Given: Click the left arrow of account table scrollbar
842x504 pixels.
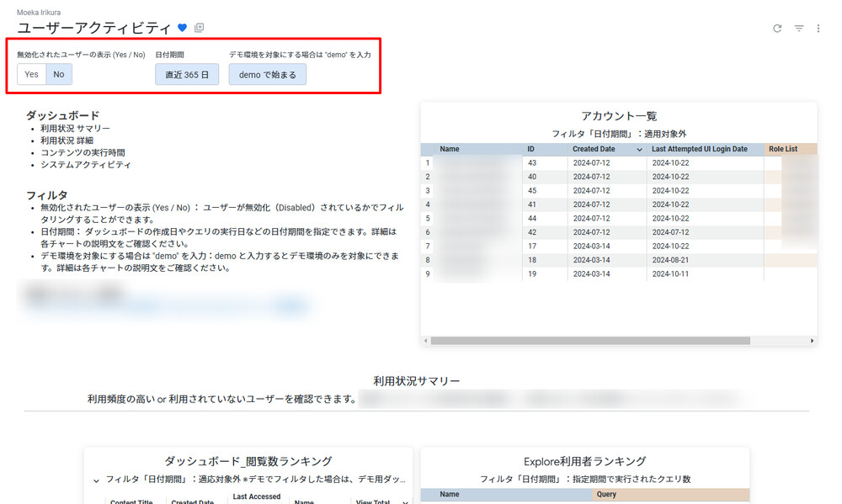Looking at the screenshot, I should 425,341.
